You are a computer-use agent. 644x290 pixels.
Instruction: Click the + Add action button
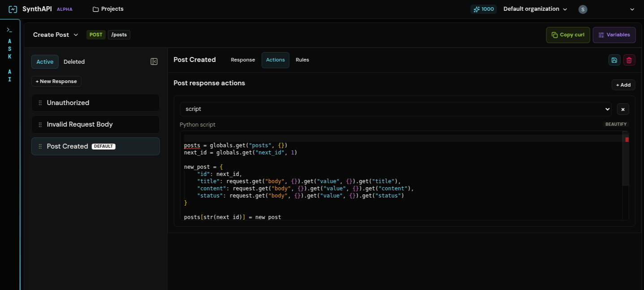tap(623, 85)
